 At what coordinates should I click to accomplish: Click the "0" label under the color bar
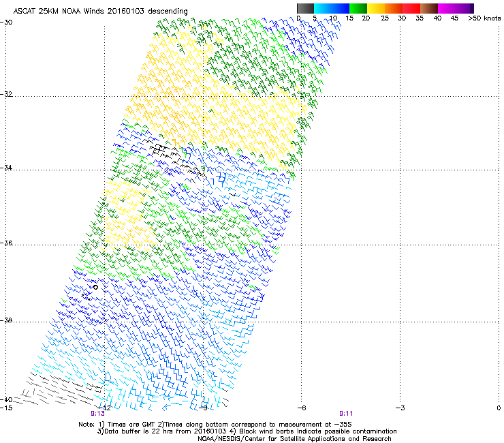coord(298,18)
